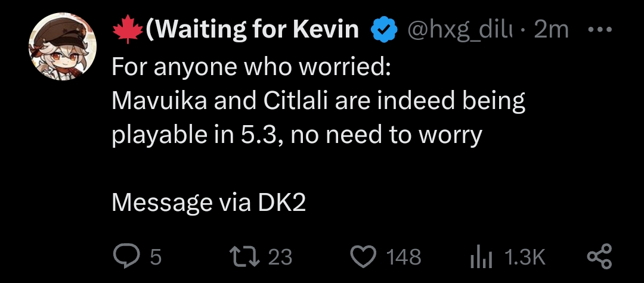Click the 1.3K views count

pos(525,257)
